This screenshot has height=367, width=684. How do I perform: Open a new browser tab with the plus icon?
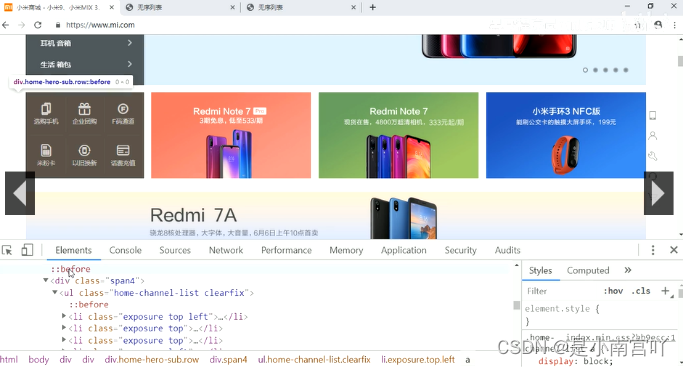(373, 7)
